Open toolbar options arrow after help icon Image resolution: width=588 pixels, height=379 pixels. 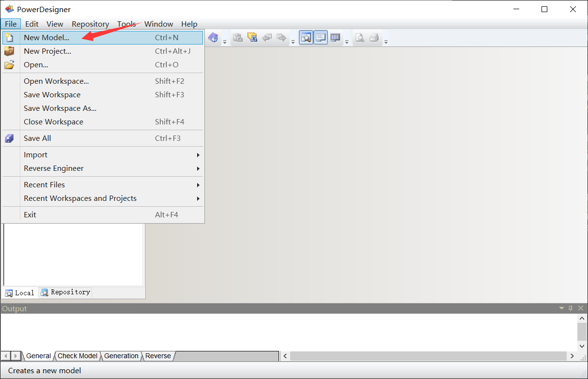click(225, 42)
